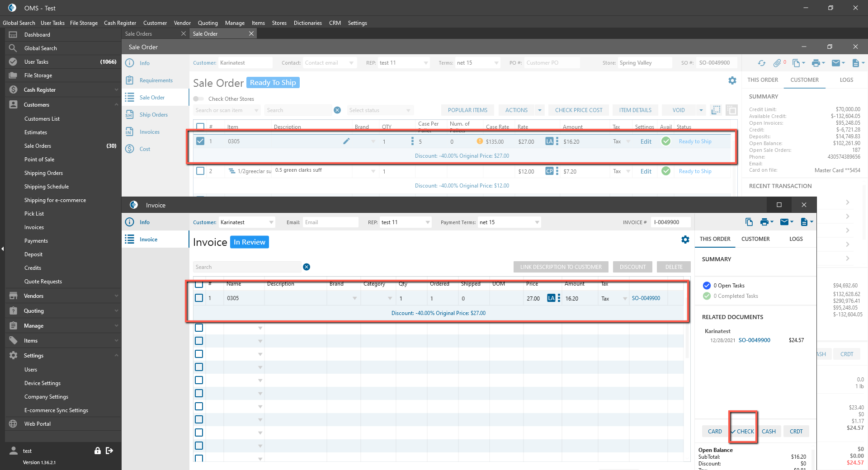Check the Sale Order select-all header checkbox
The width and height of the screenshot is (868, 470).
[200, 127]
